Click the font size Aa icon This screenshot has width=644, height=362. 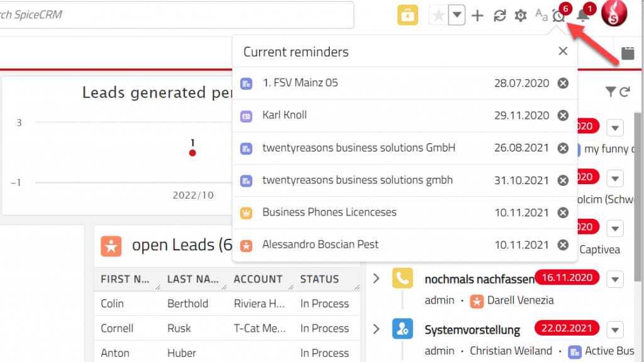[x=541, y=15]
